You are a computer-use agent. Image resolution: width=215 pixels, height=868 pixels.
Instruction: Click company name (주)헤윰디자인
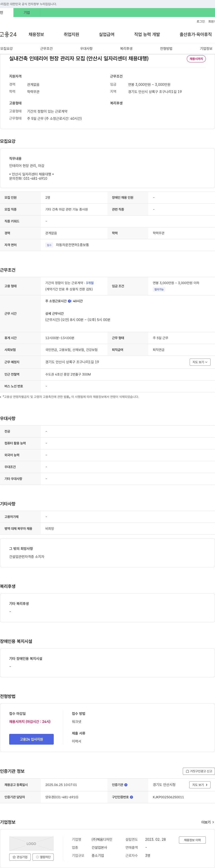102,839
